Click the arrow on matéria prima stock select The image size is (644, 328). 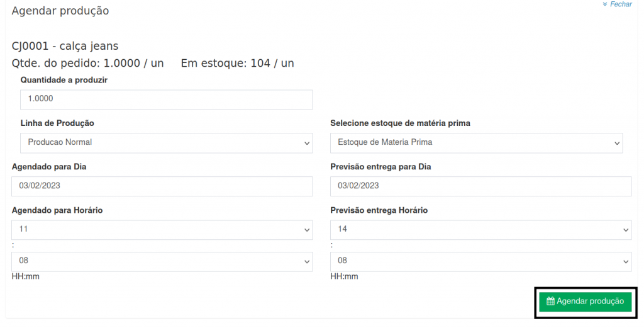(x=617, y=143)
